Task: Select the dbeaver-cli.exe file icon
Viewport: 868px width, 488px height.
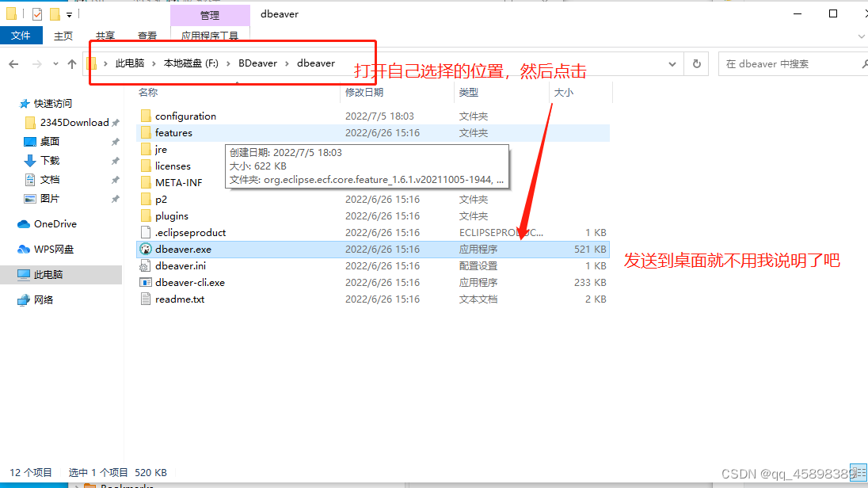Action: tap(146, 283)
